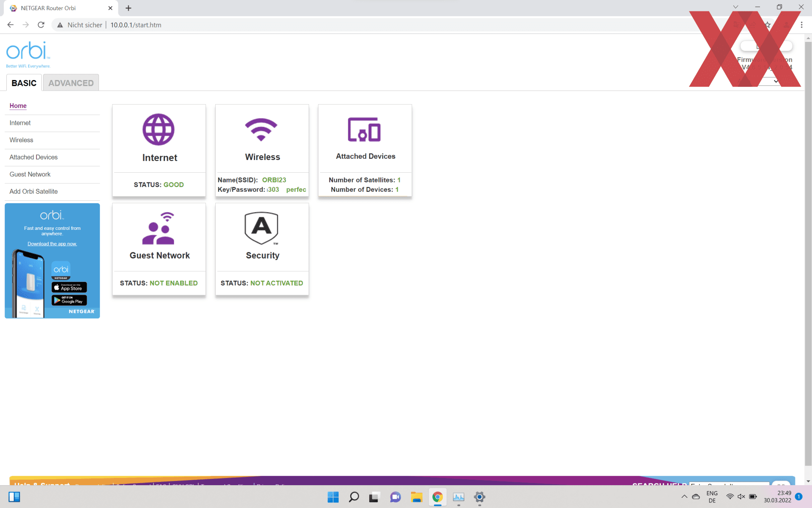Open the Chrome tab search chevron
The width and height of the screenshot is (812, 508).
735,7
